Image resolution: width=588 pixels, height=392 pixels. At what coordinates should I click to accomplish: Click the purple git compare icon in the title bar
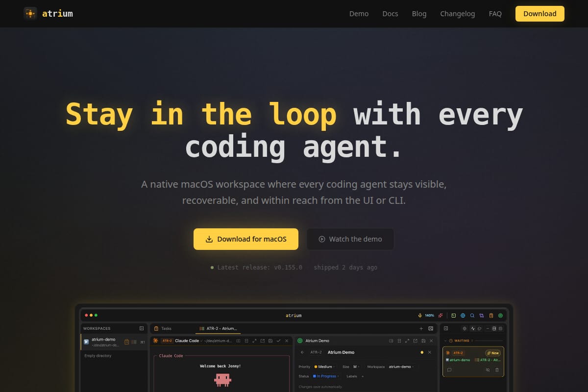481,316
